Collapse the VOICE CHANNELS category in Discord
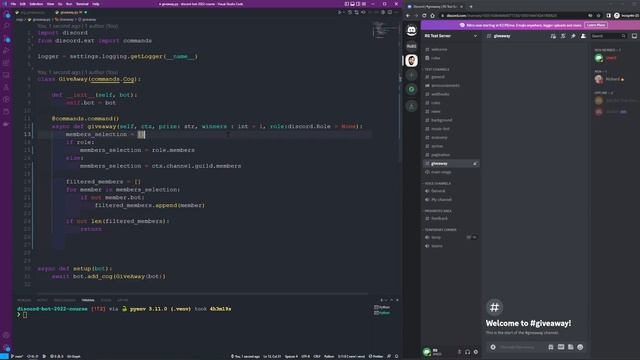Image resolution: width=640 pixels, height=360 pixels. [x=437, y=183]
